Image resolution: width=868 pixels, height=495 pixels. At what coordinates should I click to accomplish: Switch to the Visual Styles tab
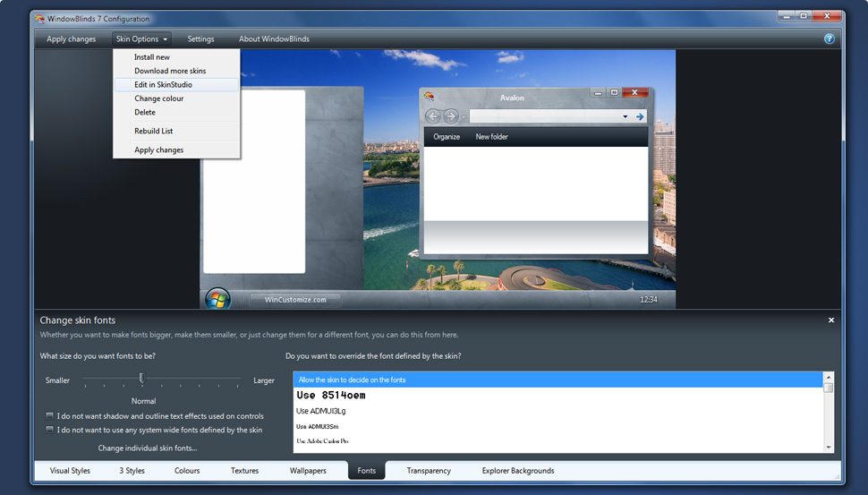[x=70, y=471]
